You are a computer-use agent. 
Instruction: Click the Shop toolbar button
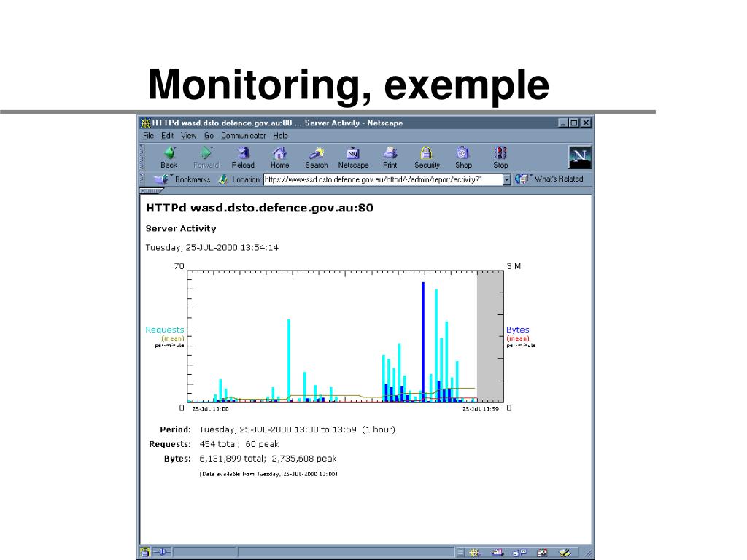point(463,157)
